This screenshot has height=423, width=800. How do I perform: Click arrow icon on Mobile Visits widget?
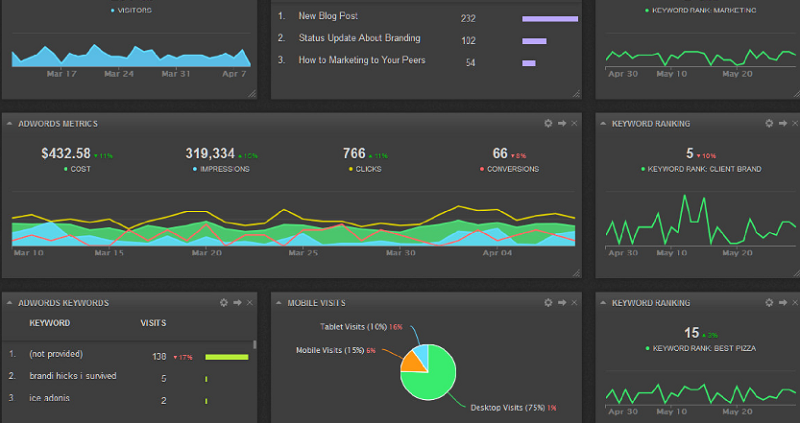[562, 302]
